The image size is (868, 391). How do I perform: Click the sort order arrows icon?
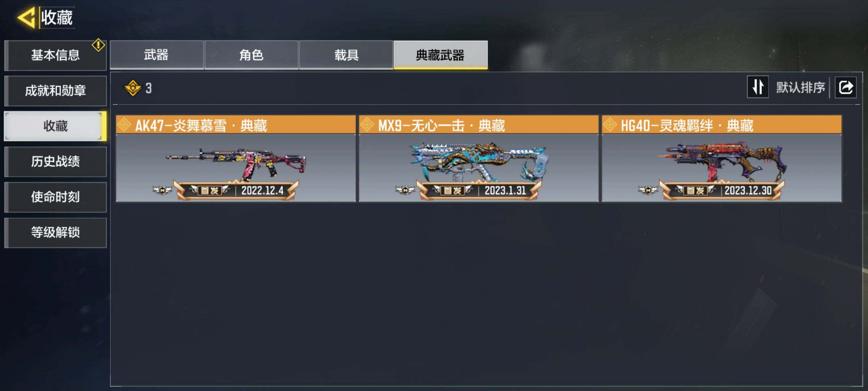758,87
